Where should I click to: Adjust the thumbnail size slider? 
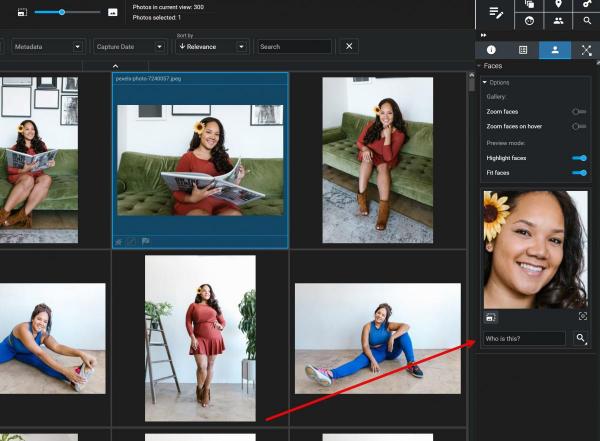coord(62,12)
